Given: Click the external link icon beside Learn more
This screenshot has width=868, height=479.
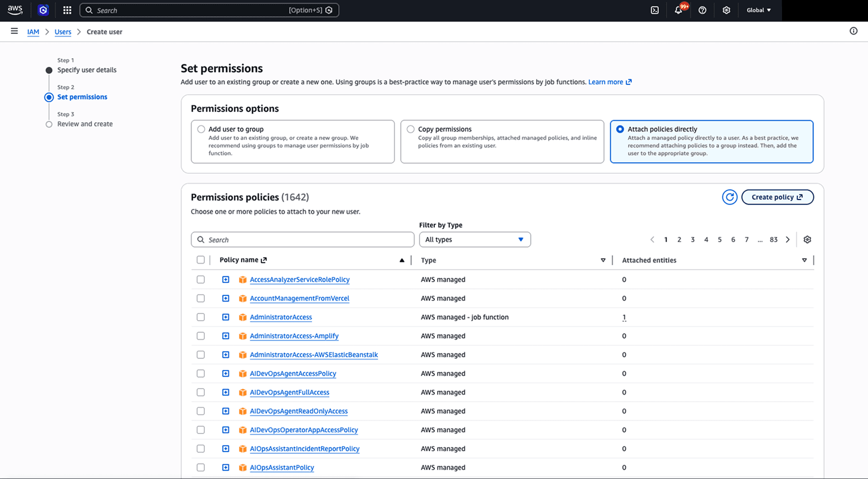Looking at the screenshot, I should [629, 82].
